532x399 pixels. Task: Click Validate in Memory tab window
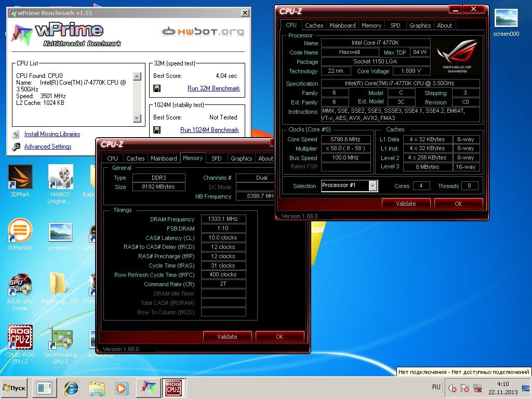(x=227, y=337)
